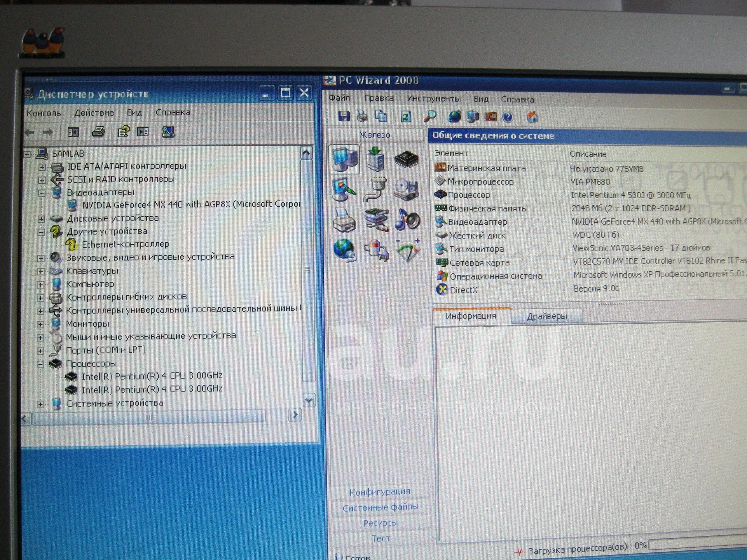The width and height of the screenshot is (747, 560).
Task: Open Вид menu in Device Manager
Action: click(x=135, y=112)
